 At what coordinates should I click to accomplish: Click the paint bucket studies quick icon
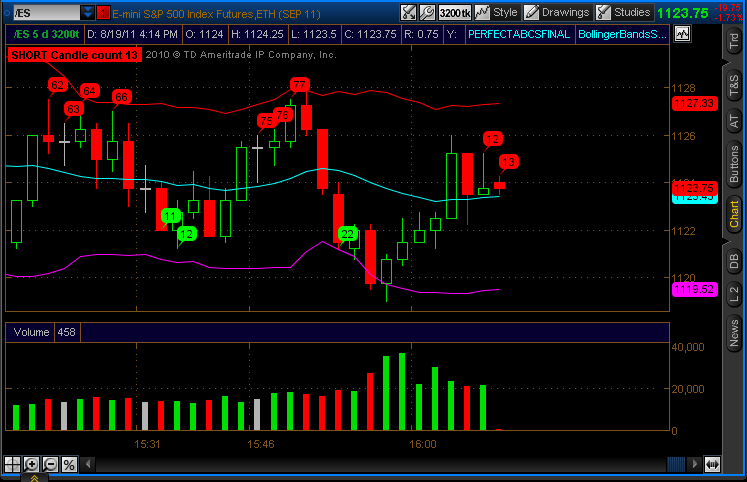pos(408,12)
